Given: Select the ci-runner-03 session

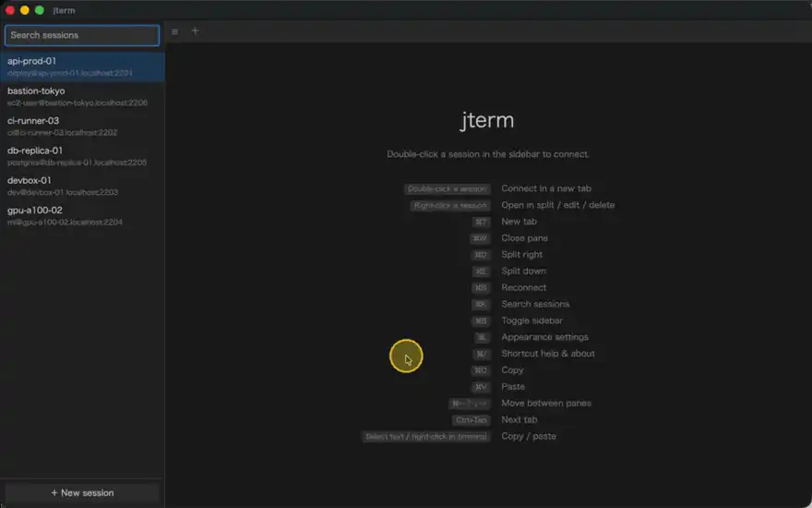Looking at the screenshot, I should [x=82, y=126].
